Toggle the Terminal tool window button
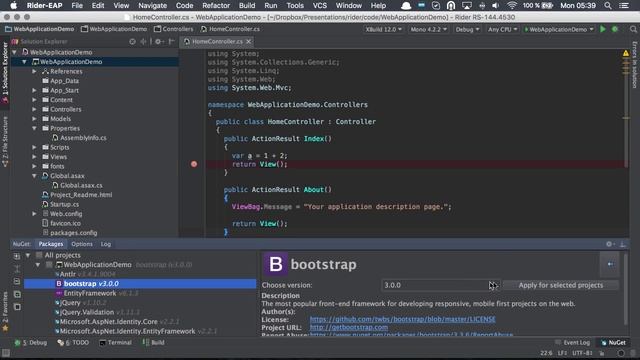Viewport: 640px width, 360px height. pos(116,342)
